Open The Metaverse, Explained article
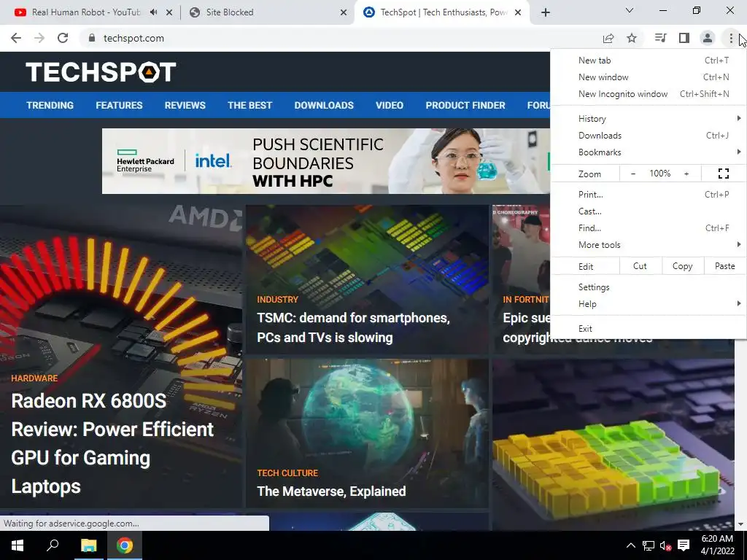 coord(331,491)
